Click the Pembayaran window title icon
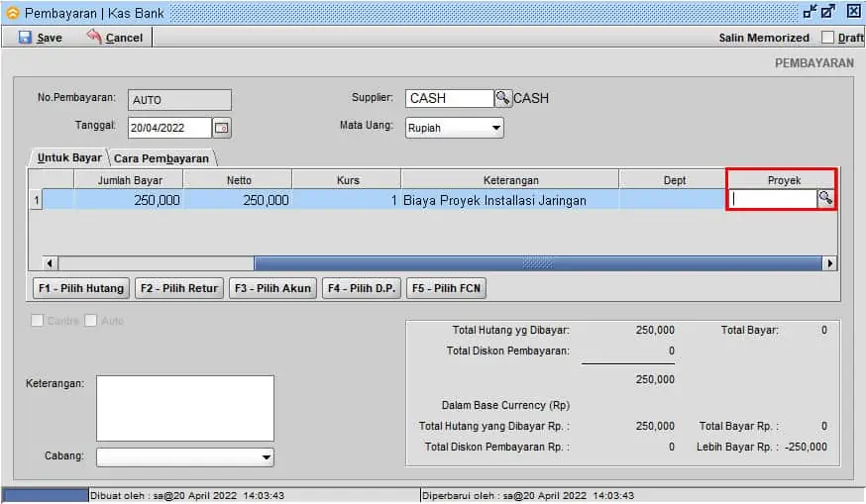This screenshot has height=504, width=866. 12,13
